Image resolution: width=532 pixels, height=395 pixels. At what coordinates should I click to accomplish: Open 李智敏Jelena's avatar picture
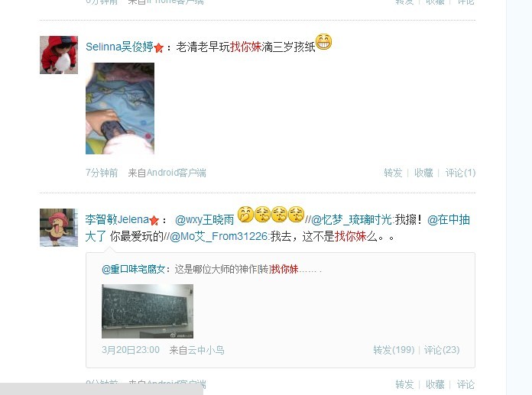click(x=59, y=228)
